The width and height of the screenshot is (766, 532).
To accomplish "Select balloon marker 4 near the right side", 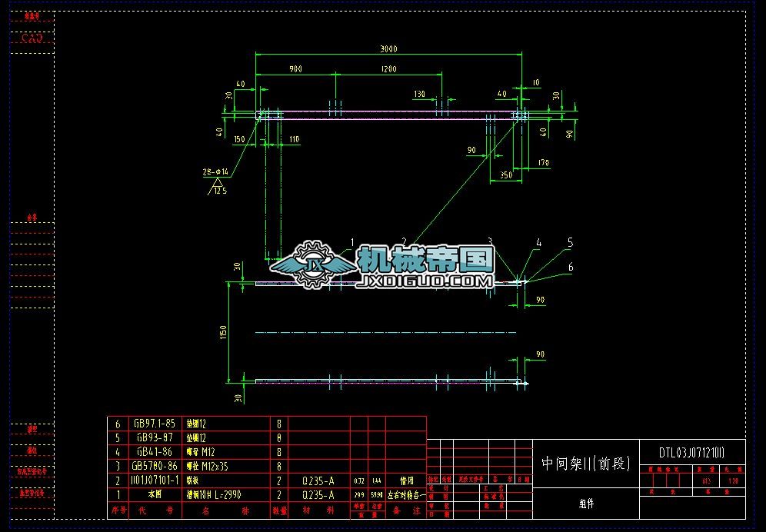I will click(539, 242).
